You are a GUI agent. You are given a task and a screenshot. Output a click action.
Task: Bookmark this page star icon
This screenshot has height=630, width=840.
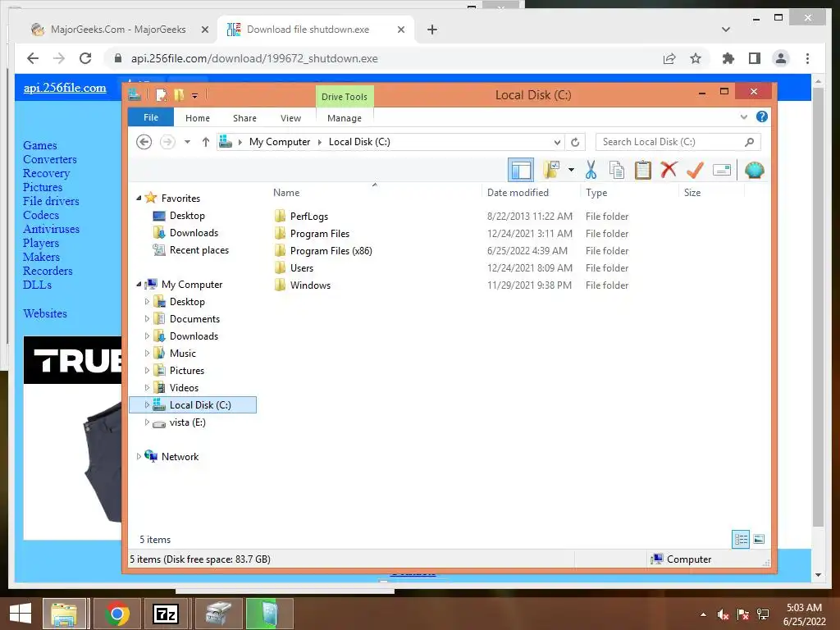[696, 58]
